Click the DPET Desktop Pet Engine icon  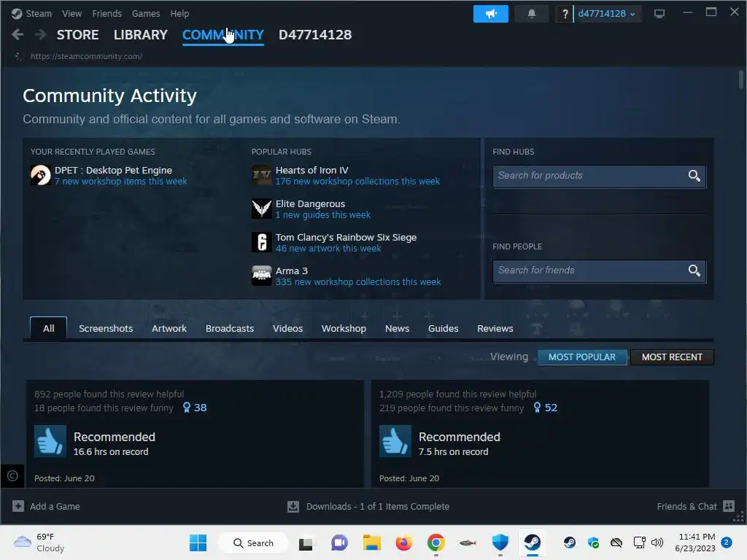click(x=41, y=175)
